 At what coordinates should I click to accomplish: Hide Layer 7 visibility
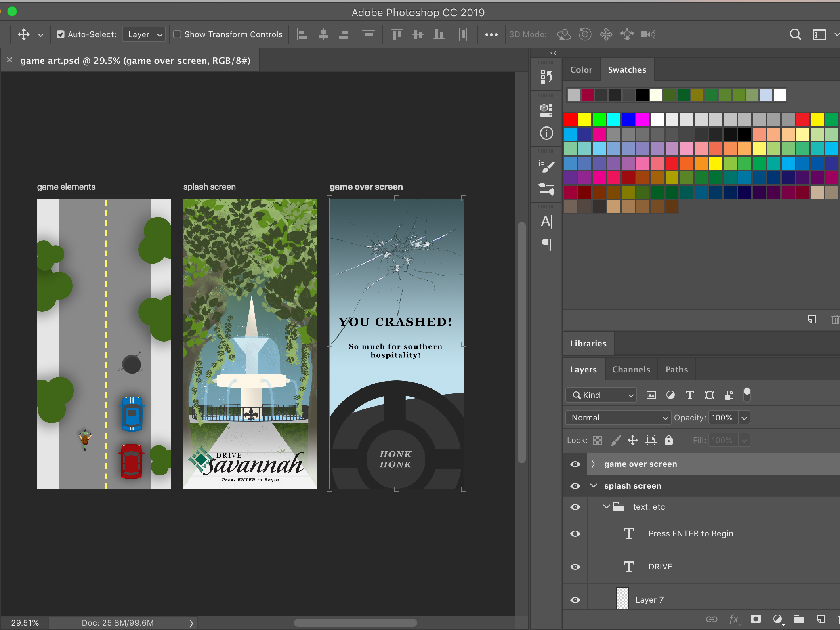(x=575, y=600)
